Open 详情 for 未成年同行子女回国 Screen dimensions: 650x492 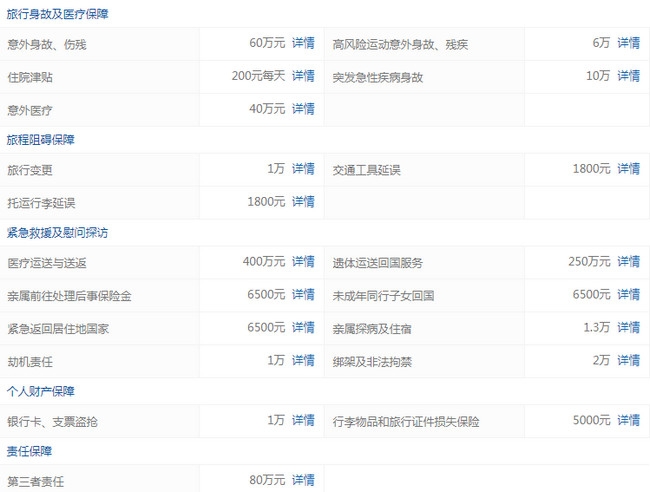pos(628,295)
